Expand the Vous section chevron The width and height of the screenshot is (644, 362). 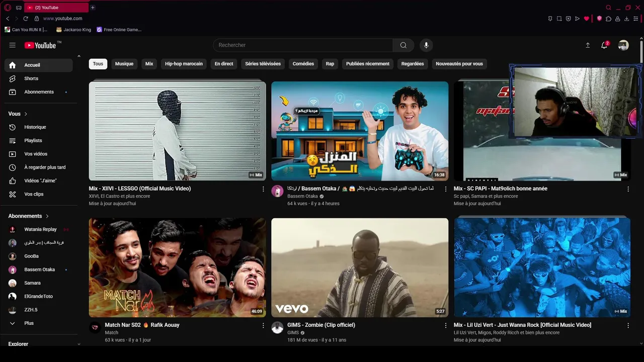pyautogui.click(x=26, y=114)
